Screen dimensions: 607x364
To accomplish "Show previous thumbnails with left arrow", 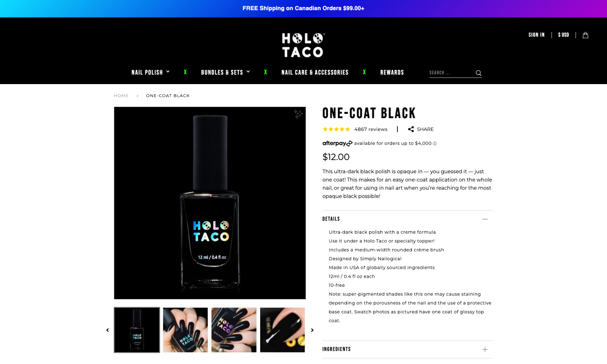I will tap(107, 330).
